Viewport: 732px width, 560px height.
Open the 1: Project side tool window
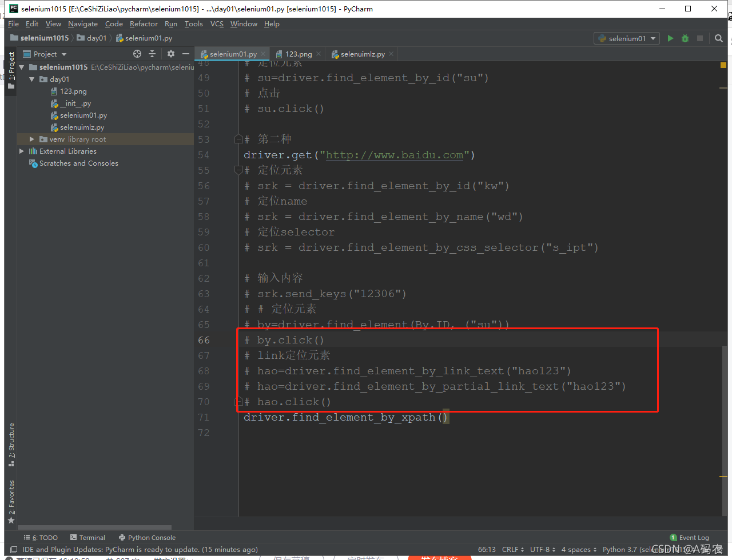tap(11, 70)
